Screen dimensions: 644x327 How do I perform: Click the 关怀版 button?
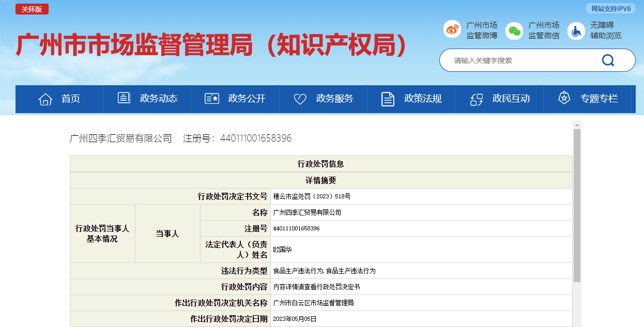click(32, 9)
